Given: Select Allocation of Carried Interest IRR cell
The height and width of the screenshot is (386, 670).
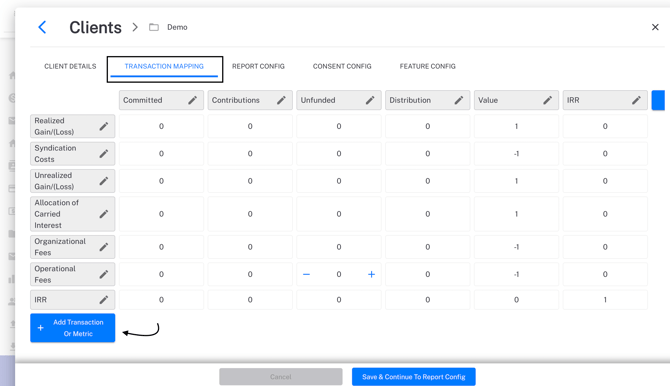Looking at the screenshot, I should tap(605, 214).
